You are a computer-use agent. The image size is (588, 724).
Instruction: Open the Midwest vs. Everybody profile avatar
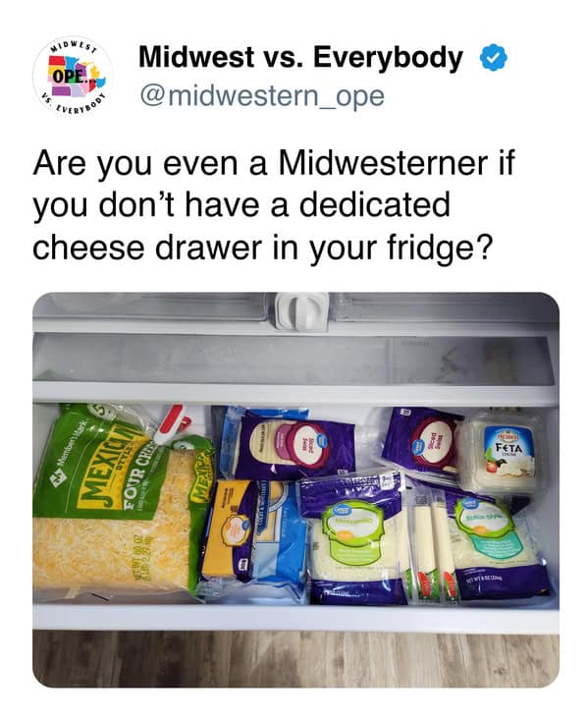click(x=72, y=77)
